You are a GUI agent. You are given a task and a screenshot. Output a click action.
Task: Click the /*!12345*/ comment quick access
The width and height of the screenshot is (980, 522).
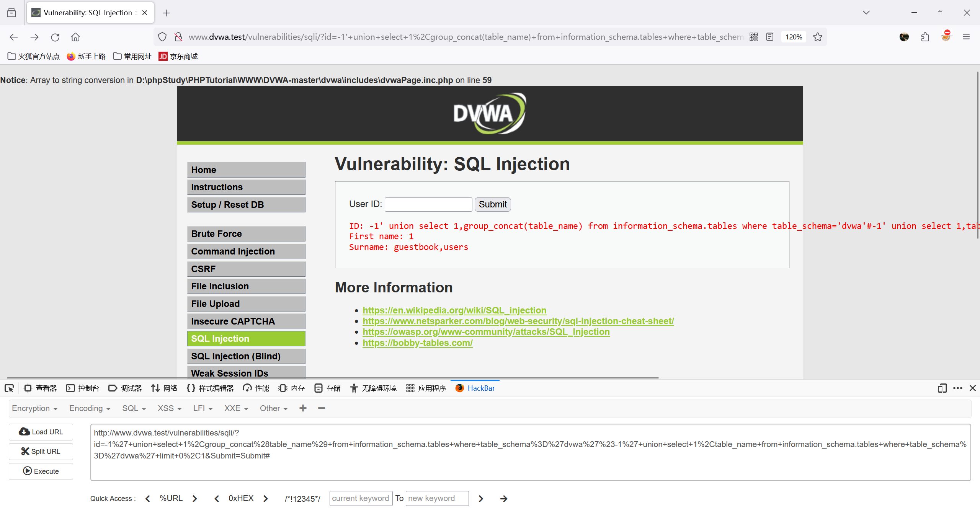pos(302,499)
